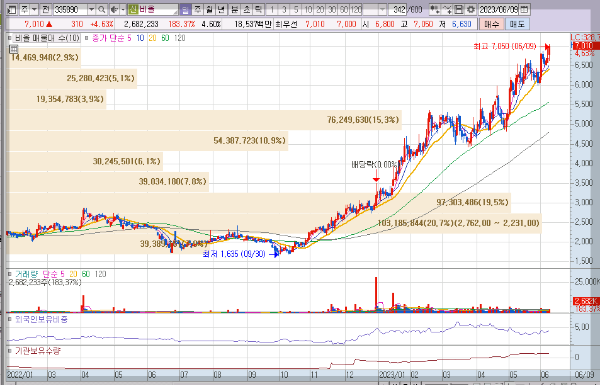
Task: Click the green 60 moving average legend
Action: tap(165, 38)
